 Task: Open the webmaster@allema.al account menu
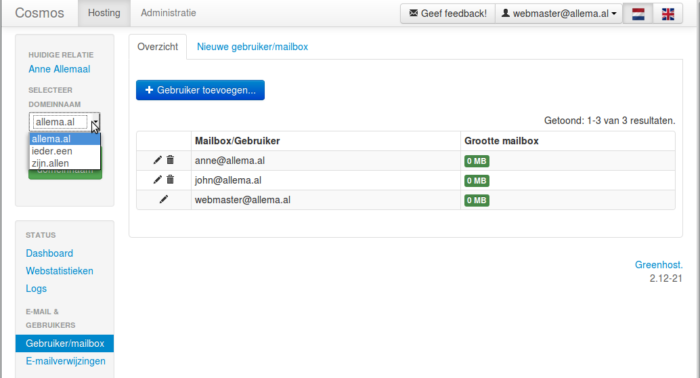point(559,14)
